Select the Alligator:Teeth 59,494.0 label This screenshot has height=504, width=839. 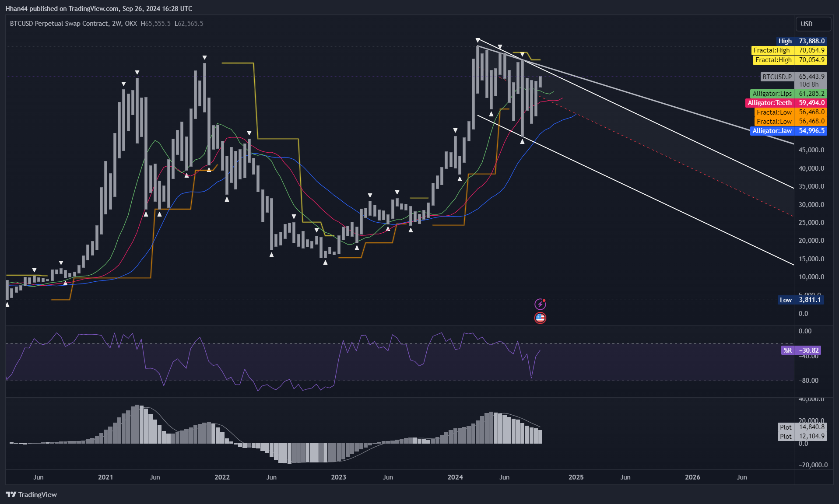tap(786, 103)
